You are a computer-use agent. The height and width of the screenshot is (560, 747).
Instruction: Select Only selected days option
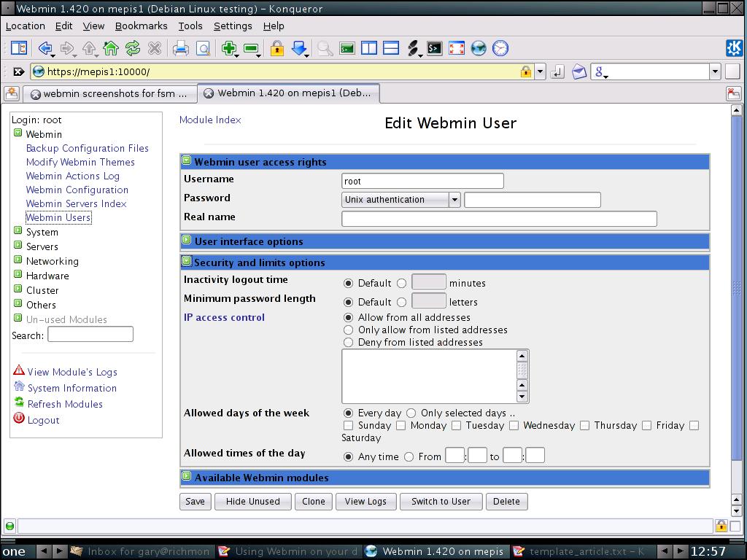coord(411,413)
